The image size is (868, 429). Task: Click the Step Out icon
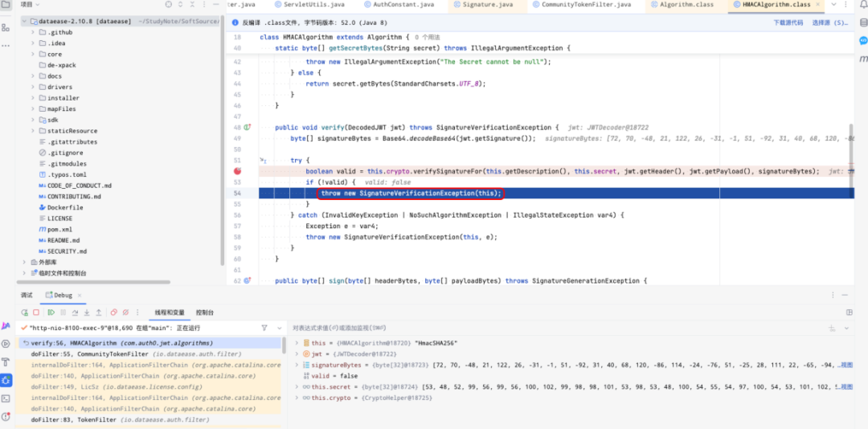(x=99, y=313)
